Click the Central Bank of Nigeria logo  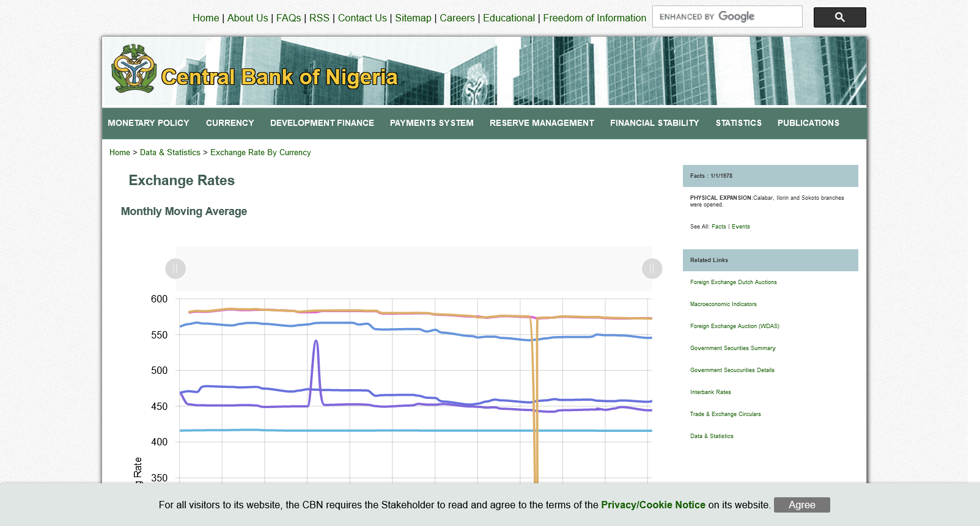tap(134, 69)
